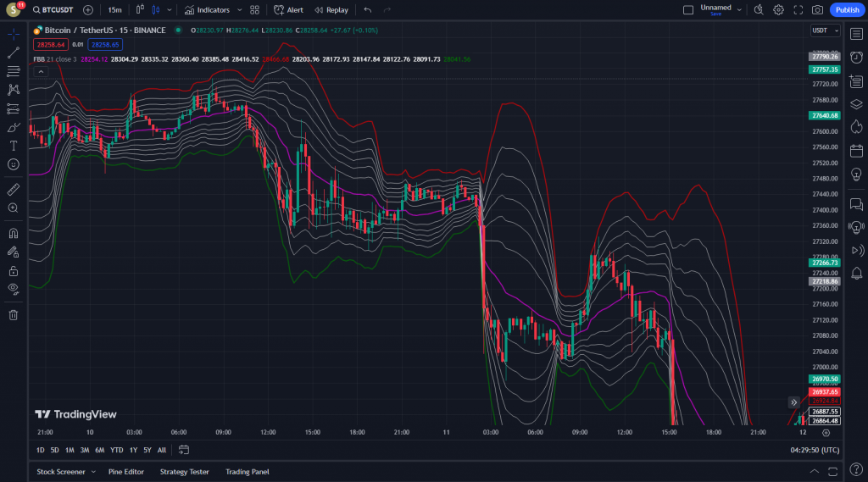Expand the USDT currency dropdown
868x482 pixels.
pyautogui.click(x=823, y=30)
